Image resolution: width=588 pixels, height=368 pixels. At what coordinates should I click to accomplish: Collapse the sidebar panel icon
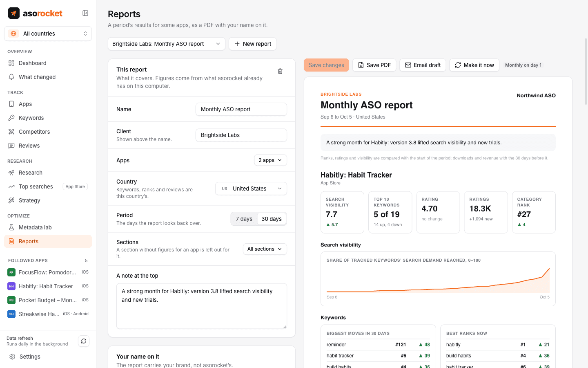coord(85,13)
